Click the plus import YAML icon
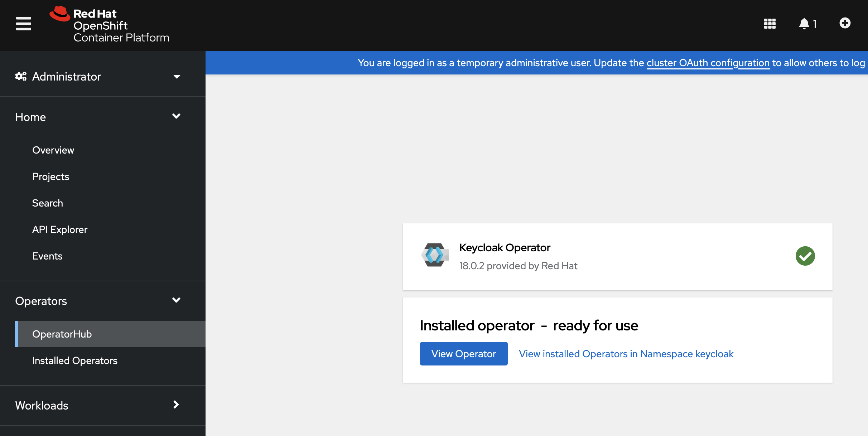The width and height of the screenshot is (868, 436). pyautogui.click(x=845, y=23)
